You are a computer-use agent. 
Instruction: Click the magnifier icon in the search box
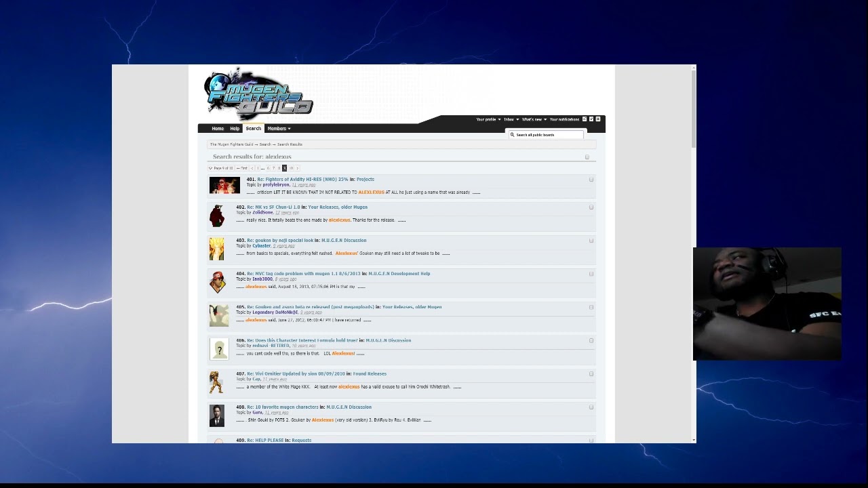pyautogui.click(x=512, y=135)
